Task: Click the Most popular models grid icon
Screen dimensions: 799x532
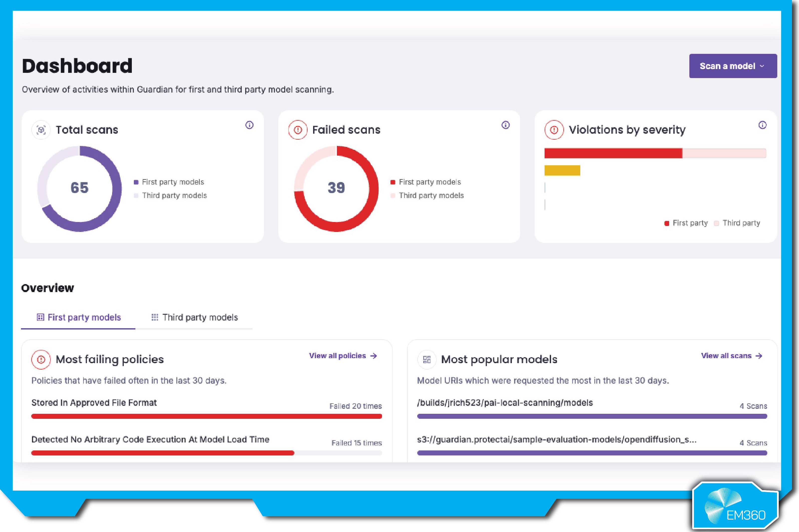Action: coord(427,360)
